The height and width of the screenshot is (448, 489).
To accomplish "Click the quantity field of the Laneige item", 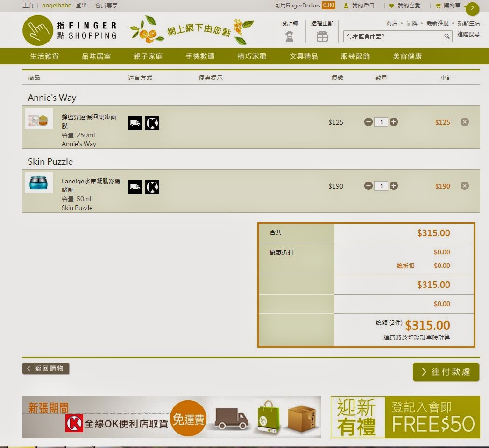I will [381, 186].
